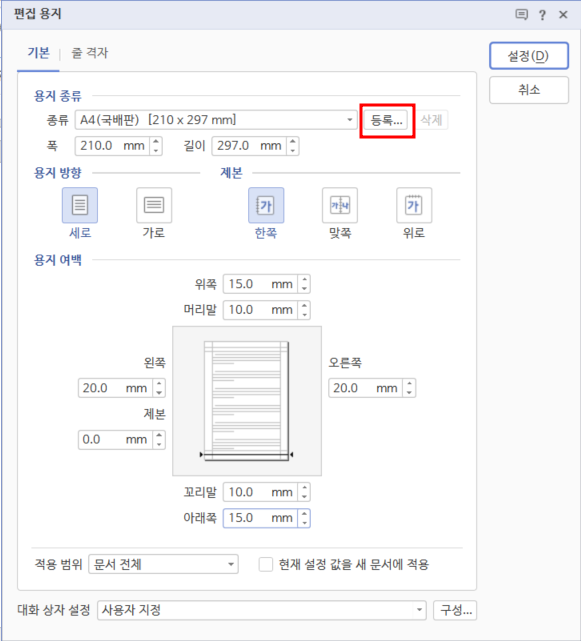Switch to the 줄 격자 tab

pos(90,53)
